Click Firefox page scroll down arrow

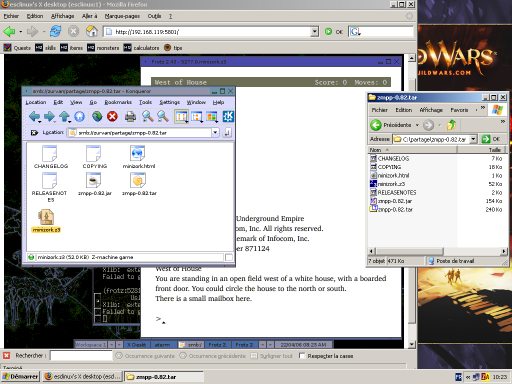412,344
